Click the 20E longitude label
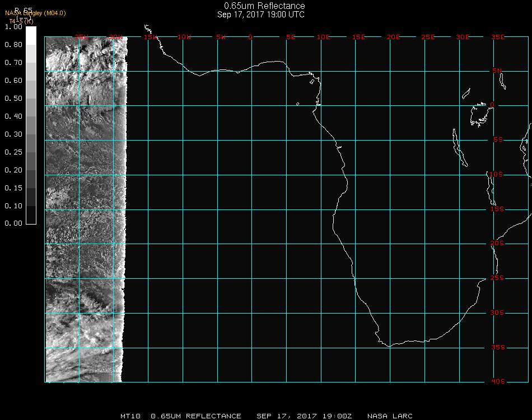Screen dimensions: 532x420 [393, 37]
